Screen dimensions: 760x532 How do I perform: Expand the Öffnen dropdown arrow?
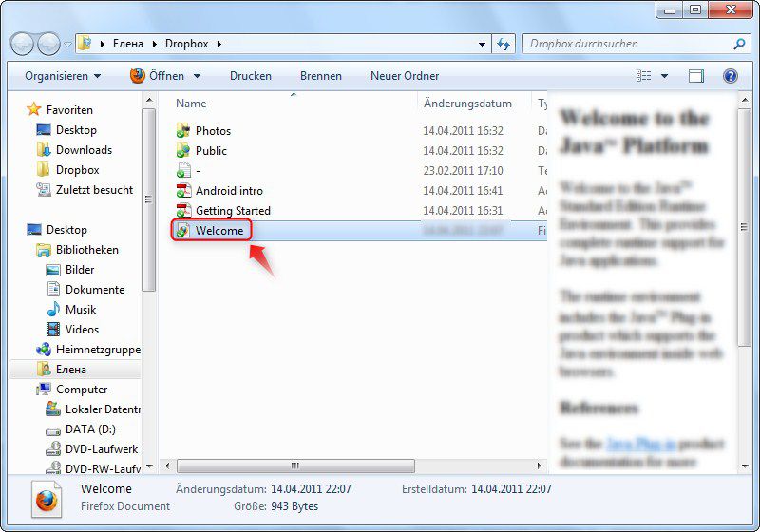(x=197, y=76)
